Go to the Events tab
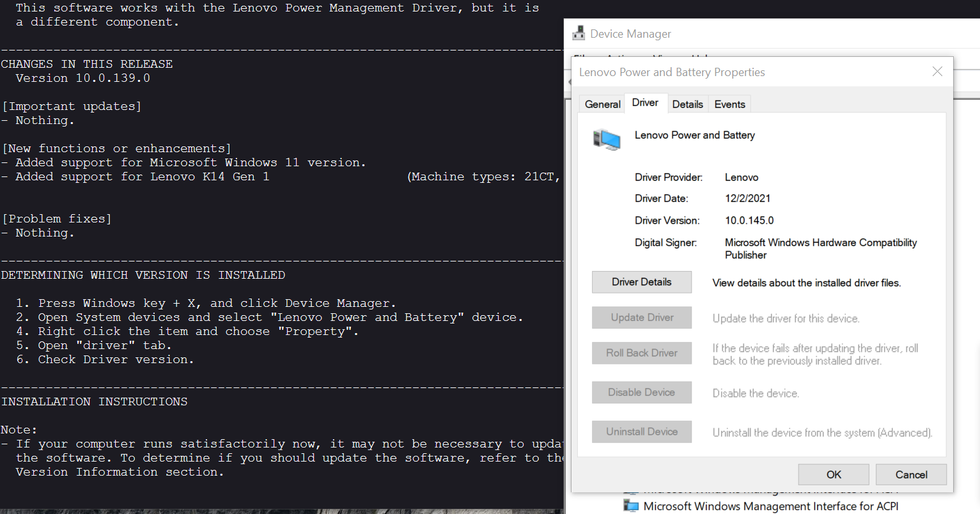980x514 pixels. point(729,104)
